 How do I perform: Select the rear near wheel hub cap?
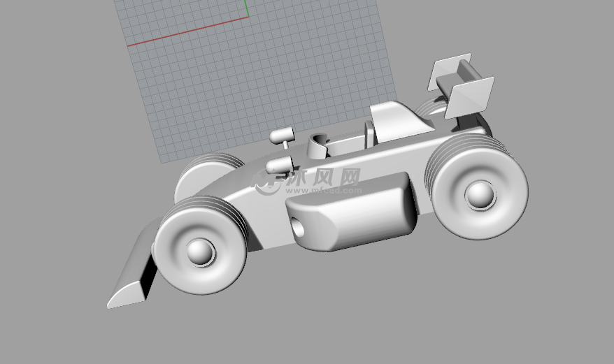coord(481,194)
